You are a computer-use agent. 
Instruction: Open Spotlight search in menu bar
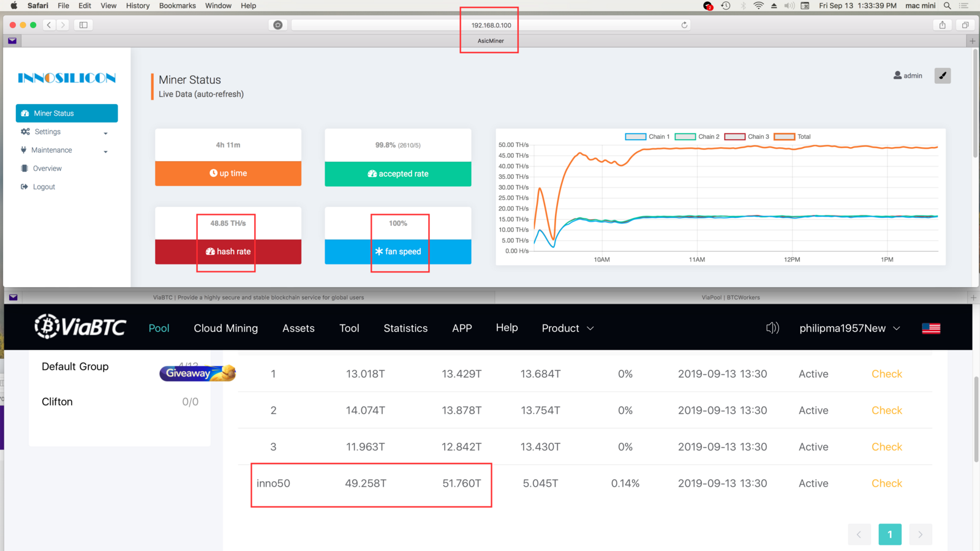coord(947,6)
